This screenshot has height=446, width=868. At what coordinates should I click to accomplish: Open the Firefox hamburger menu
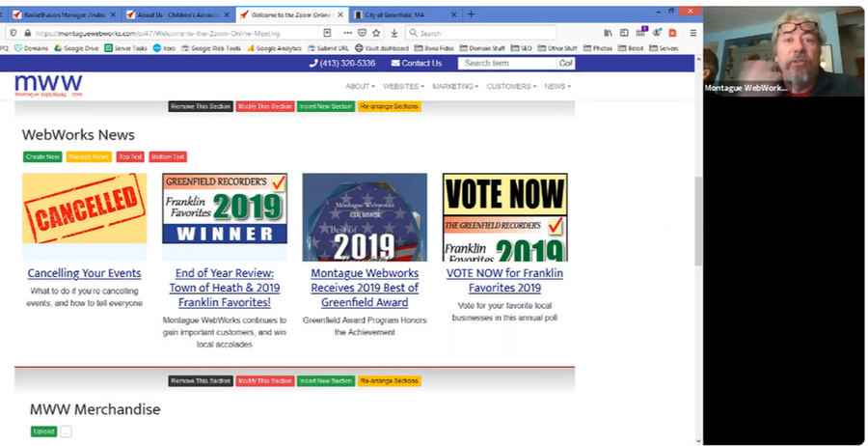(693, 33)
